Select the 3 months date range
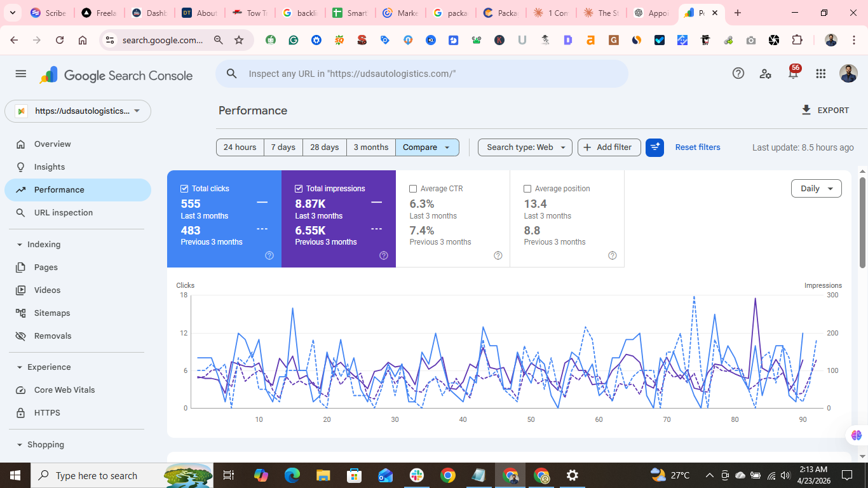This screenshot has height=488, width=868. click(371, 147)
